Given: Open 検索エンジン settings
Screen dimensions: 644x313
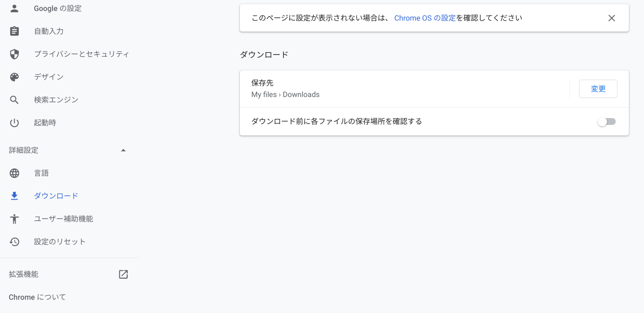Looking at the screenshot, I should (56, 100).
